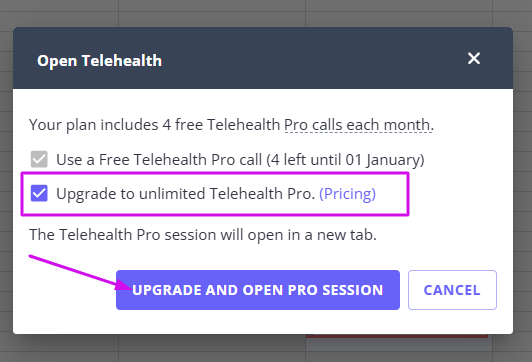This screenshot has width=532, height=362.
Task: Click the word 'Telehealth' in the plan sentence
Action: (243, 125)
